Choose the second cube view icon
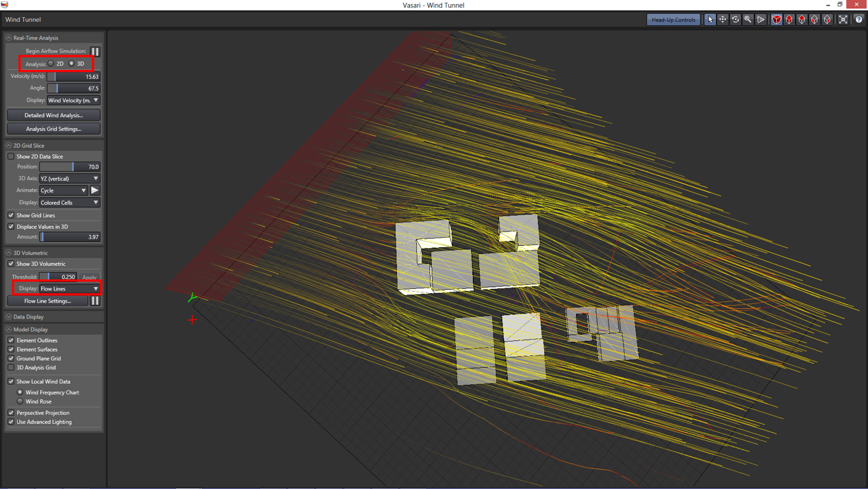 click(789, 20)
